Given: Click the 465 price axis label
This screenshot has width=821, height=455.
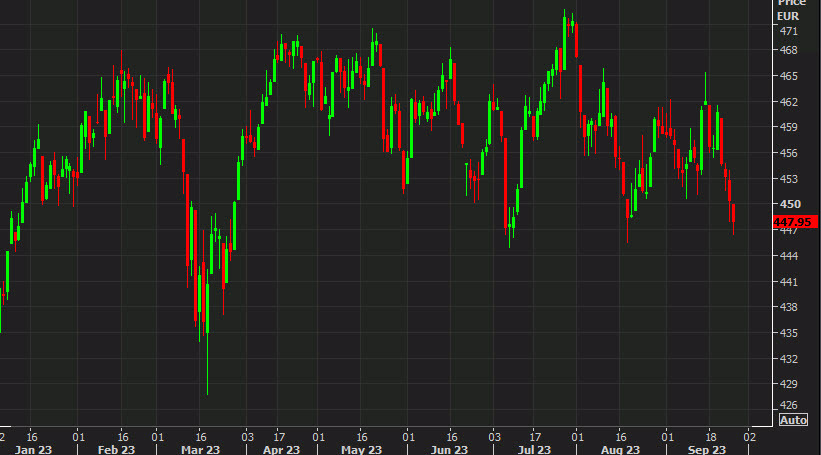Looking at the screenshot, I should pyautogui.click(x=789, y=76).
